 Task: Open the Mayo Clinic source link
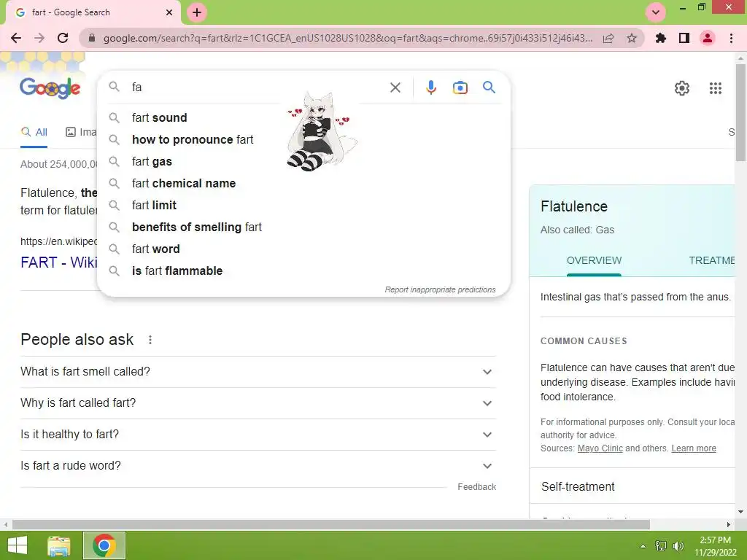[600, 448]
